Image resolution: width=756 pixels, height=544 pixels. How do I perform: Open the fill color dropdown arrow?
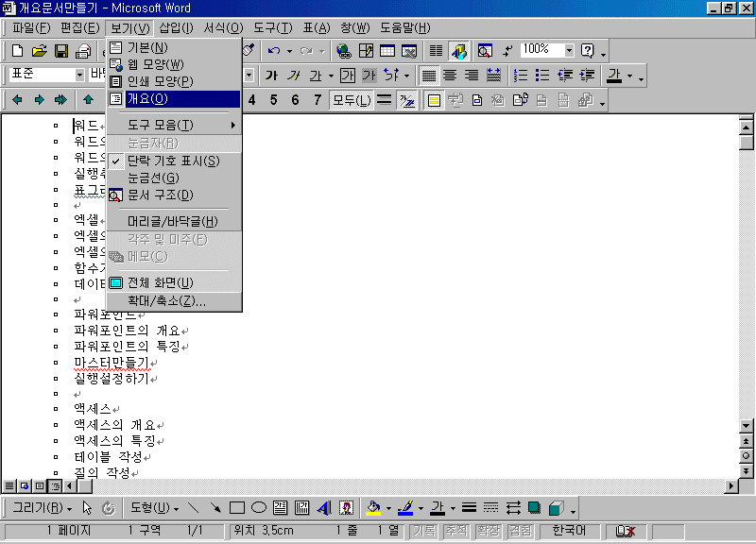tap(388, 508)
